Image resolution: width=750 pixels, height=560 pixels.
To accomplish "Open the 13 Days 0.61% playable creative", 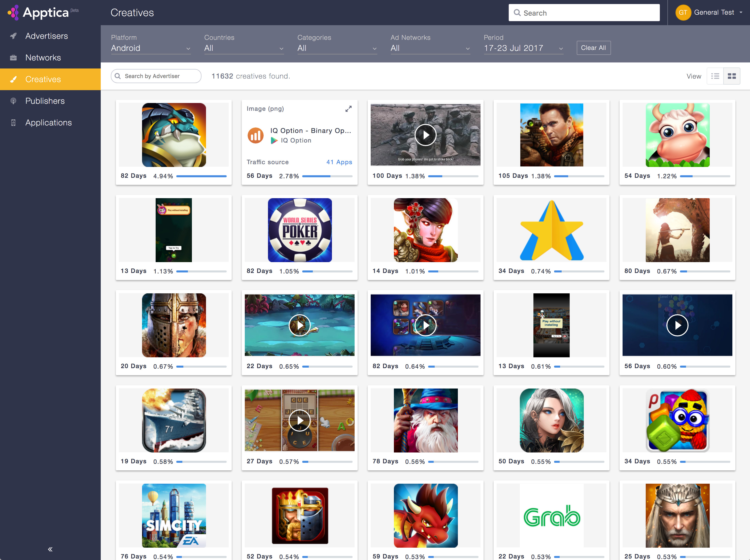I will [x=551, y=325].
